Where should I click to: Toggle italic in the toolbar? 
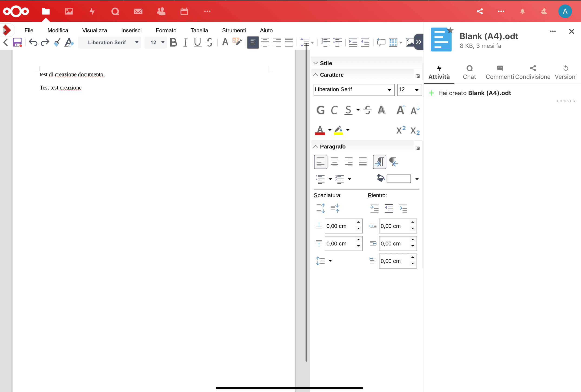[x=185, y=42]
